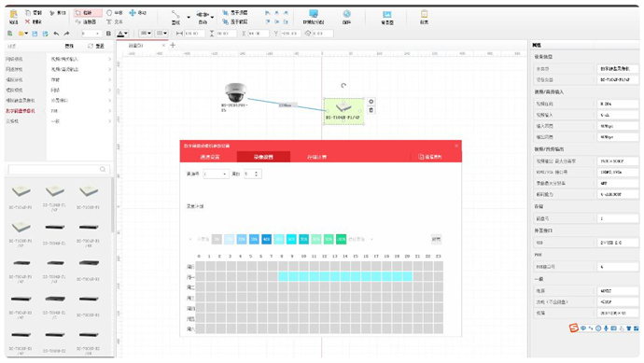Click the red X delete icon
The height and width of the screenshot is (363, 644).
pos(27,21)
